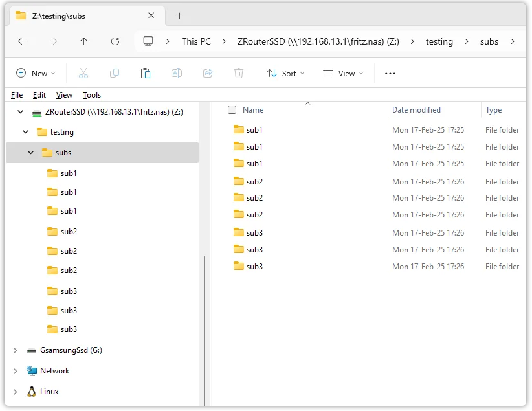Click testing in the breadcrumb bar
The image size is (532, 411).
coord(439,41)
